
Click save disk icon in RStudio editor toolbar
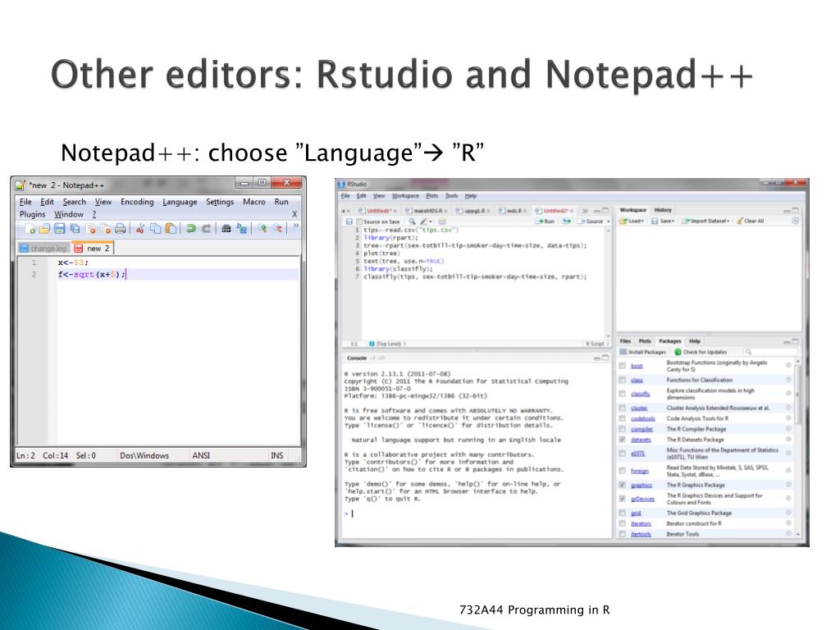point(349,221)
